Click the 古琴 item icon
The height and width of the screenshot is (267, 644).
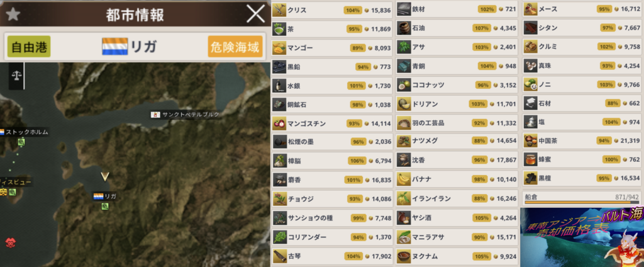279,256
